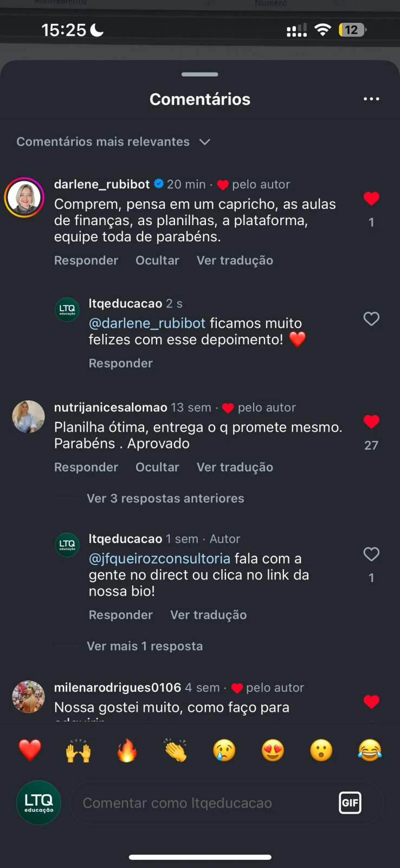Select the red heart emoji reaction
This screenshot has height=868, width=400.
(30, 750)
